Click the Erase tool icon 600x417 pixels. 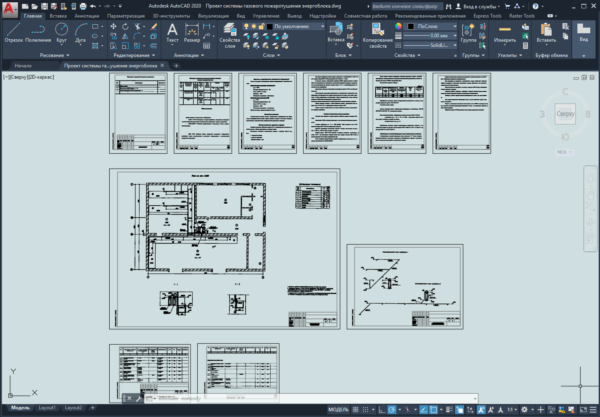tap(154, 26)
